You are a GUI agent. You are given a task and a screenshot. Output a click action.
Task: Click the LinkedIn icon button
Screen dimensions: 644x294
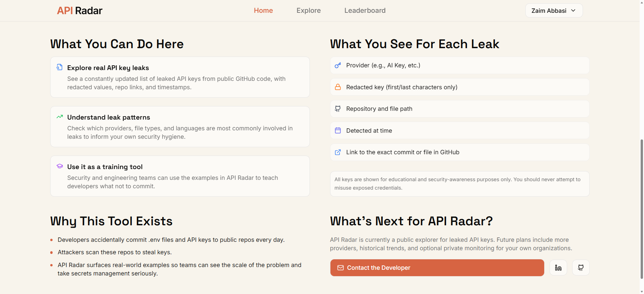tap(558, 268)
